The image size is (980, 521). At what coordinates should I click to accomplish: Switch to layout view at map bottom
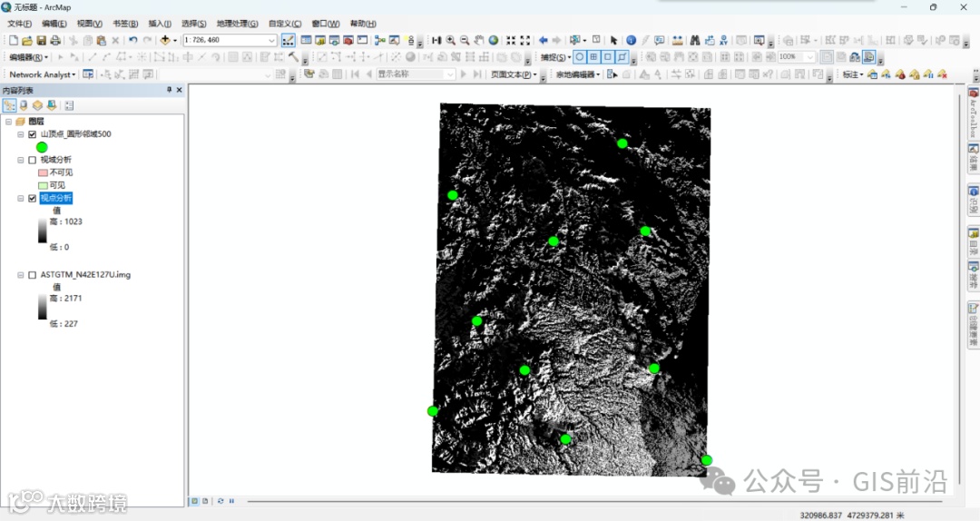pos(205,502)
